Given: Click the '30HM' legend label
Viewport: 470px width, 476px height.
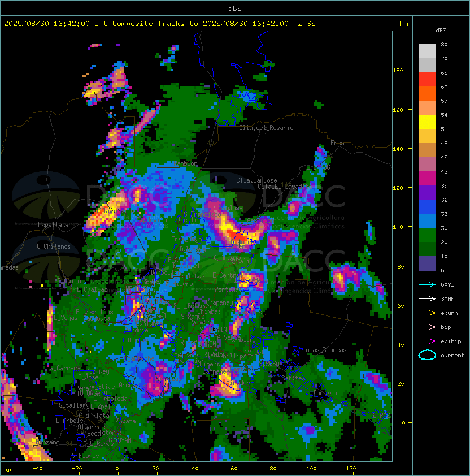Looking at the screenshot, I should coord(447,298).
